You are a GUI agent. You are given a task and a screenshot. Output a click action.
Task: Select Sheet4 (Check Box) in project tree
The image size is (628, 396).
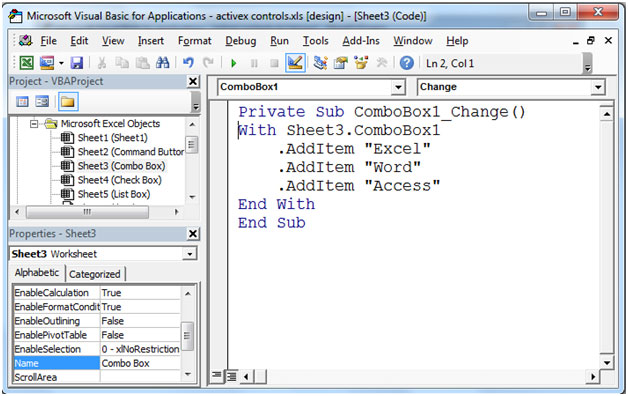tap(119, 180)
